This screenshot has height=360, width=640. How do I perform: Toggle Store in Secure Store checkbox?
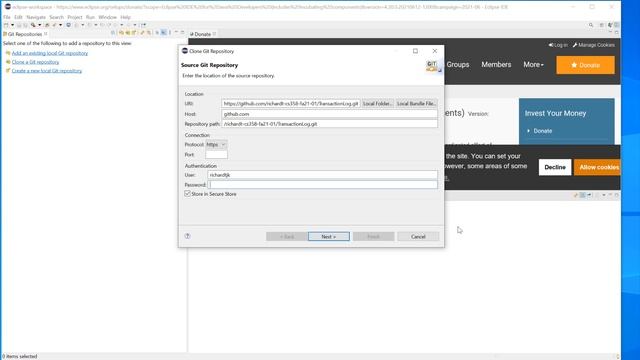pos(187,194)
